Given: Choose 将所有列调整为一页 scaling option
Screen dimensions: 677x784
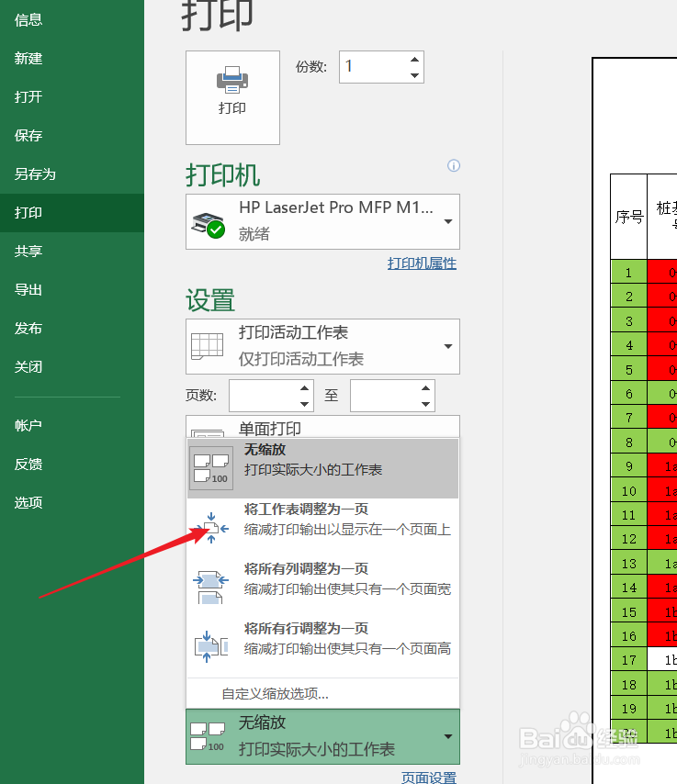Looking at the screenshot, I should click(322, 587).
